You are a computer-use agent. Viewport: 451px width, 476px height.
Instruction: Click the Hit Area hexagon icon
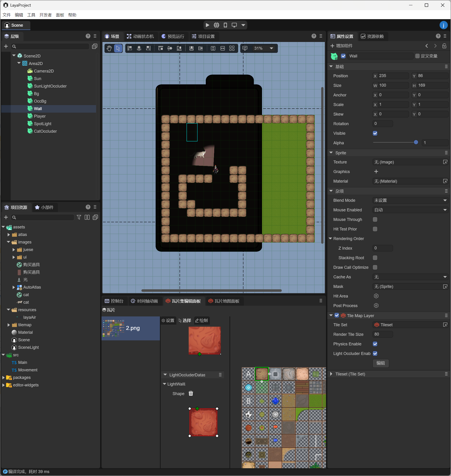[376, 296]
